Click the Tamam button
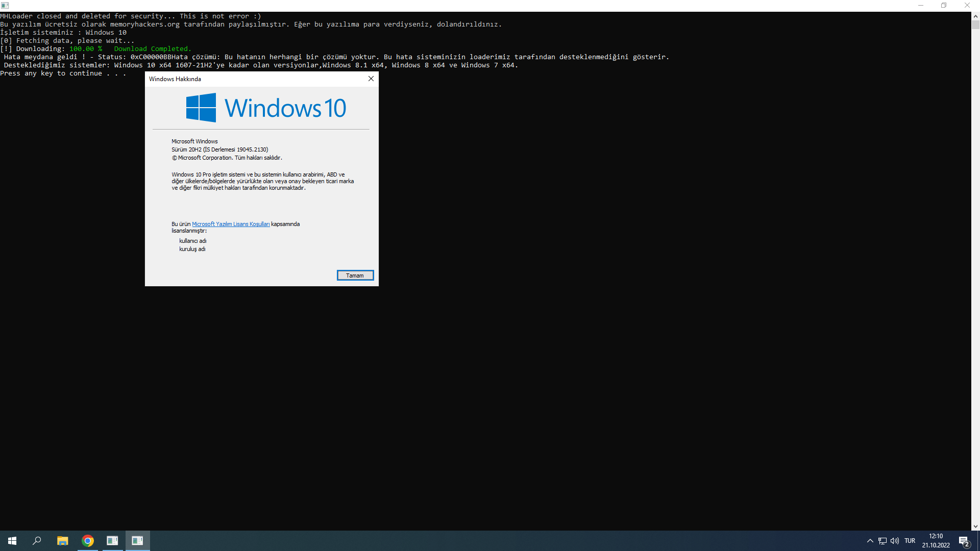The width and height of the screenshot is (980, 551). [355, 275]
